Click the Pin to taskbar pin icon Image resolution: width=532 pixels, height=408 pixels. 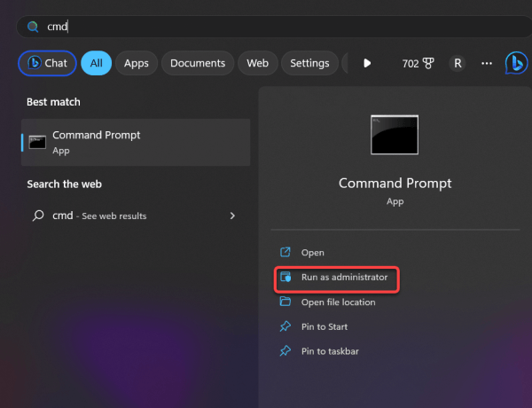click(285, 350)
